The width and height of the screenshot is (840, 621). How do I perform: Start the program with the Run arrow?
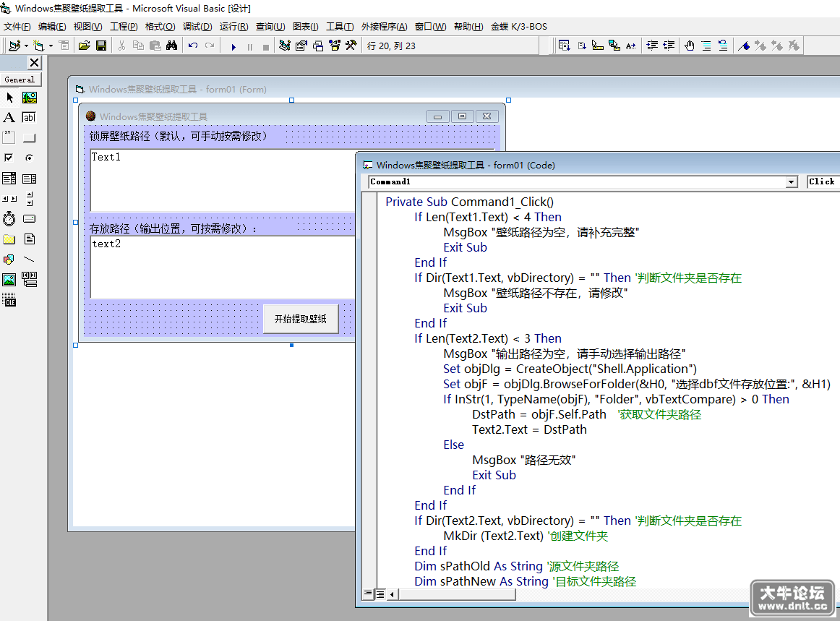233,46
